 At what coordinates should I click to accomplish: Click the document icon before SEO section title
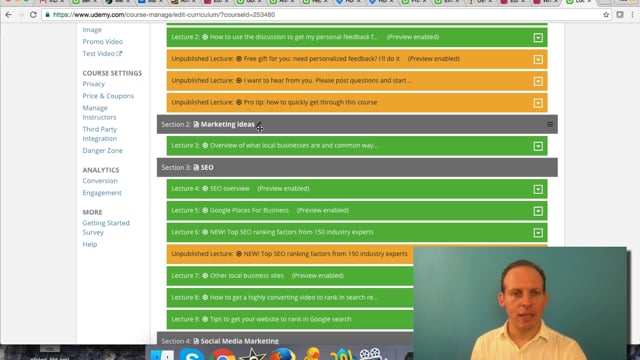coord(196,167)
